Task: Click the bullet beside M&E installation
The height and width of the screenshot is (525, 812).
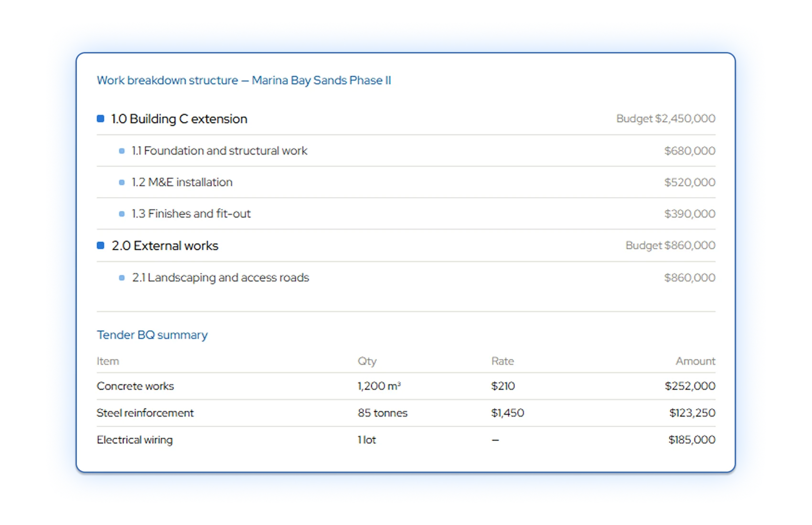Action: [122, 182]
